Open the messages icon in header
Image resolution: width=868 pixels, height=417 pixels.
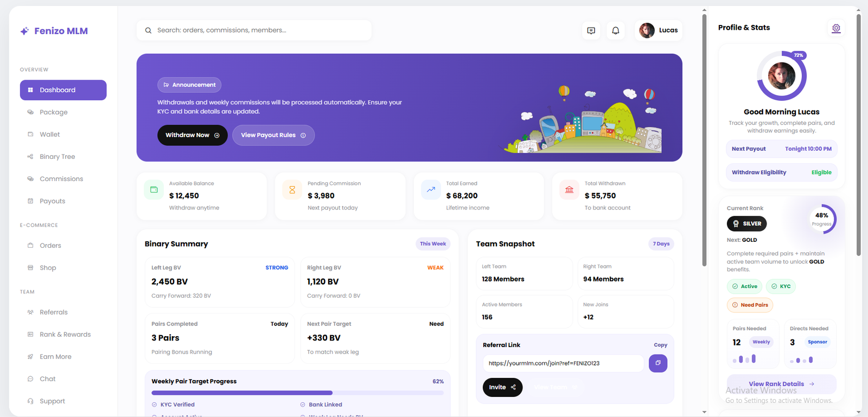[591, 30]
